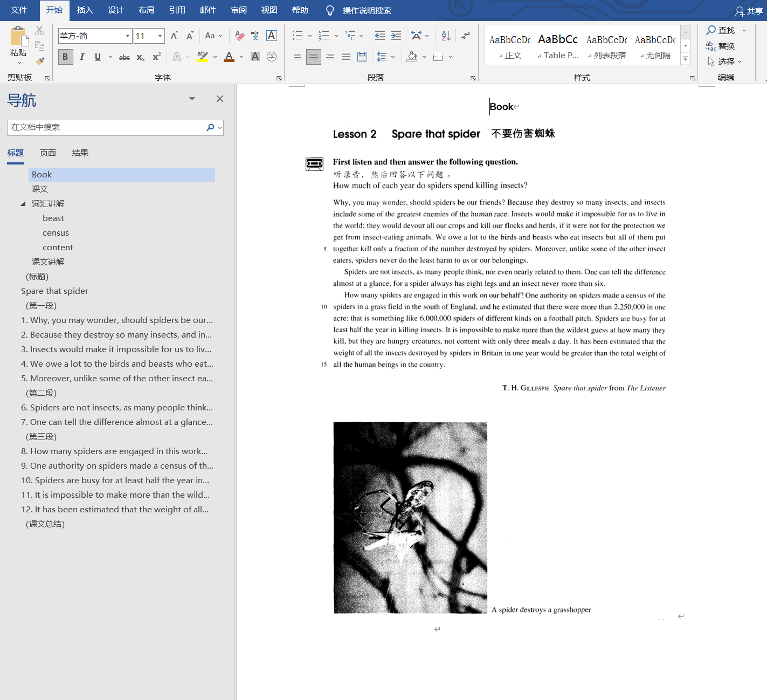Decrease paragraph indent
The height and width of the screenshot is (700, 767).
tap(380, 36)
